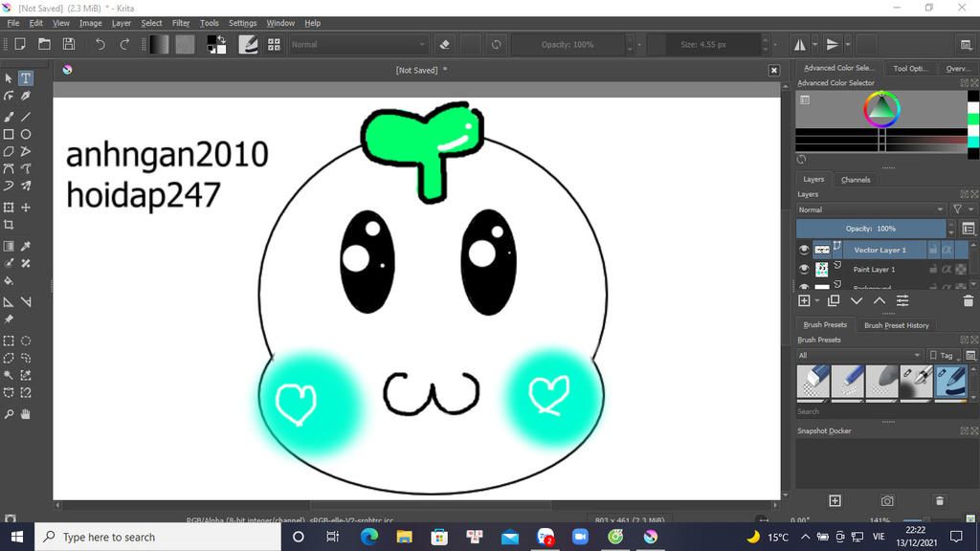Select the Line tool
This screenshot has width=980, height=551.
click(x=26, y=117)
